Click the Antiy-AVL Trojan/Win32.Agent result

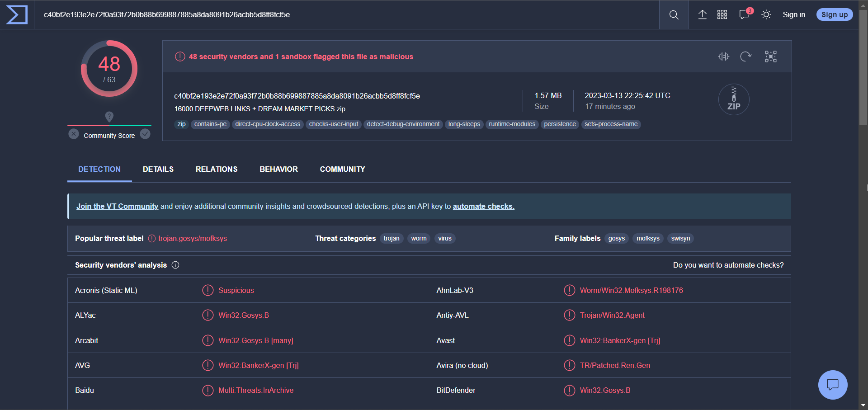point(612,315)
